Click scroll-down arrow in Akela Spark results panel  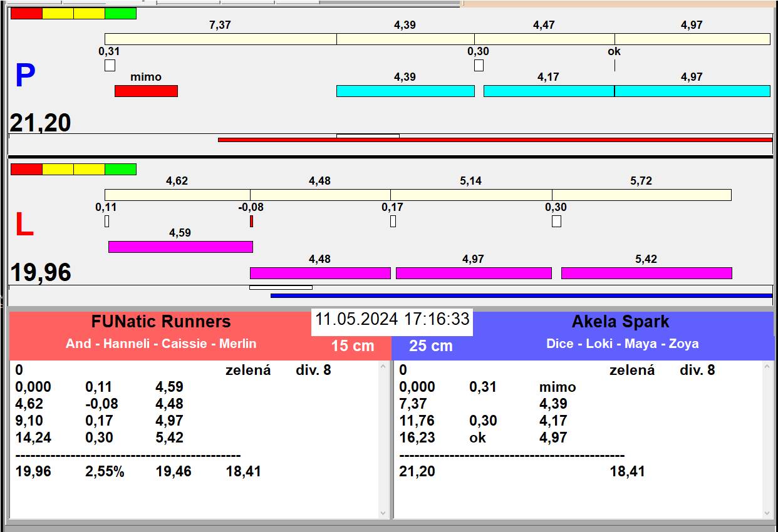768,513
